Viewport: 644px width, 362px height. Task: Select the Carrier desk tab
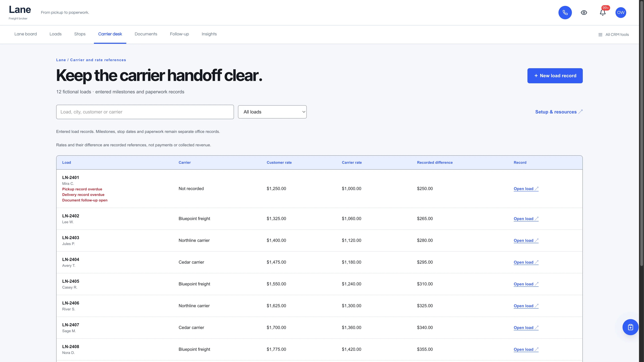click(110, 34)
